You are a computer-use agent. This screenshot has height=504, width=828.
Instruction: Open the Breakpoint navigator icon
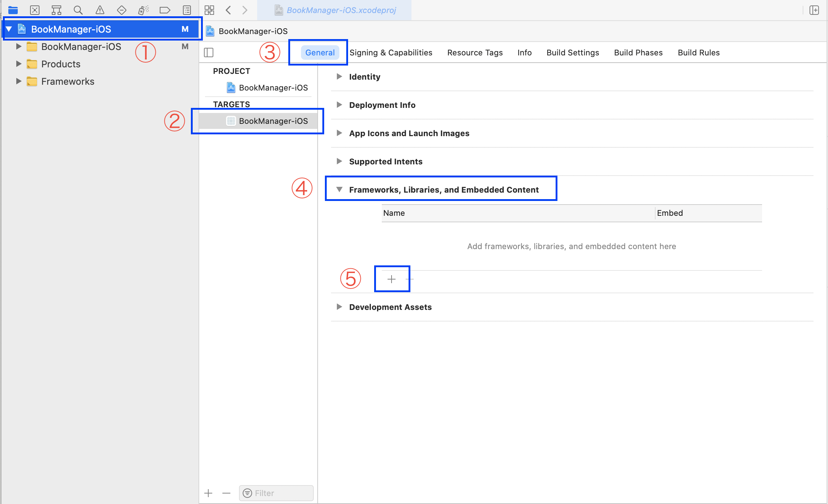pos(165,10)
